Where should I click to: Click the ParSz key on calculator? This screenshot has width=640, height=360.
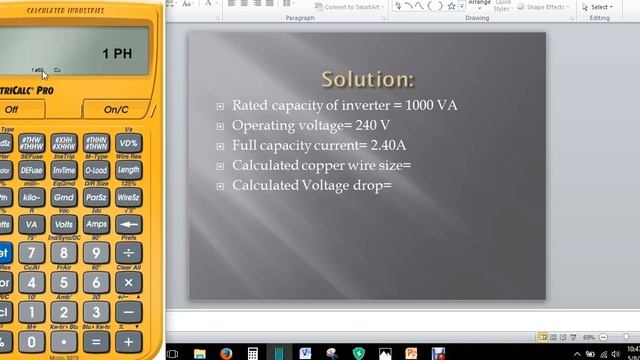tap(96, 197)
